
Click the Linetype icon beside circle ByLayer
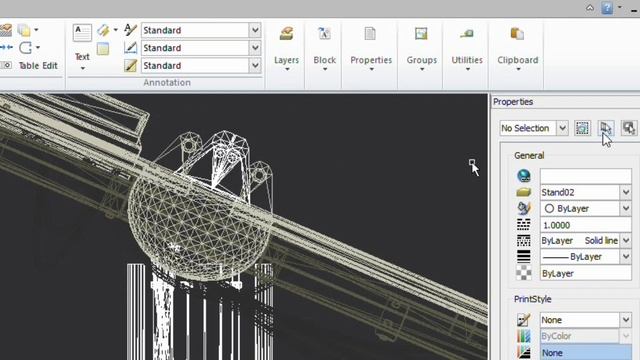[524, 209]
